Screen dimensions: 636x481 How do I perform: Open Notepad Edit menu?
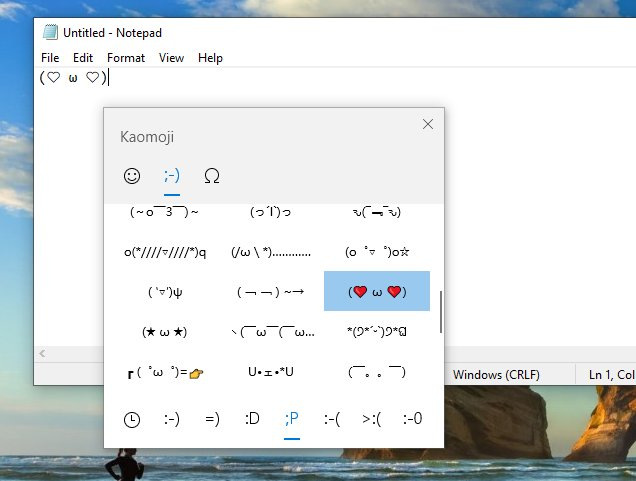(83, 58)
